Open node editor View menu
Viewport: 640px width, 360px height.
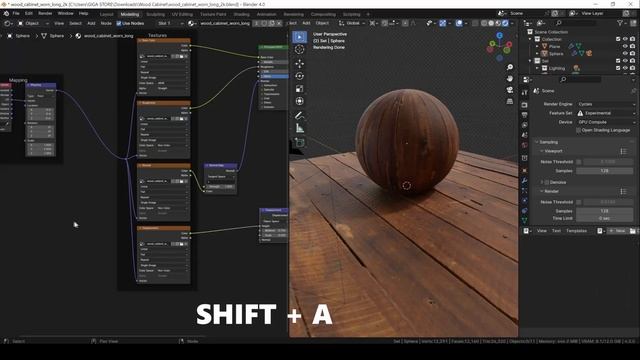click(x=59, y=24)
